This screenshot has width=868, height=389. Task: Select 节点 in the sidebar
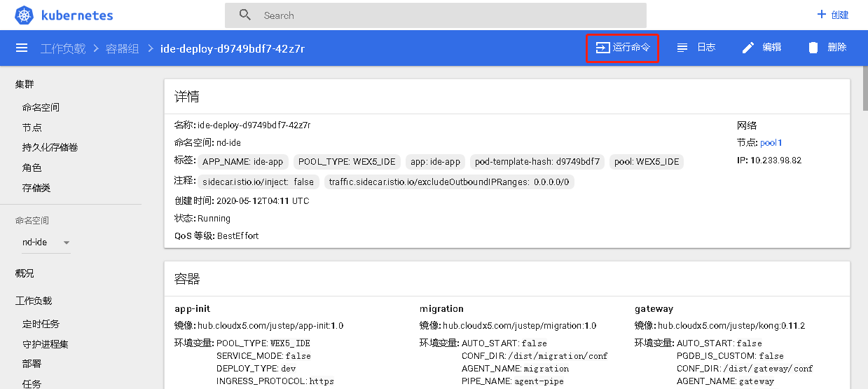pos(32,128)
